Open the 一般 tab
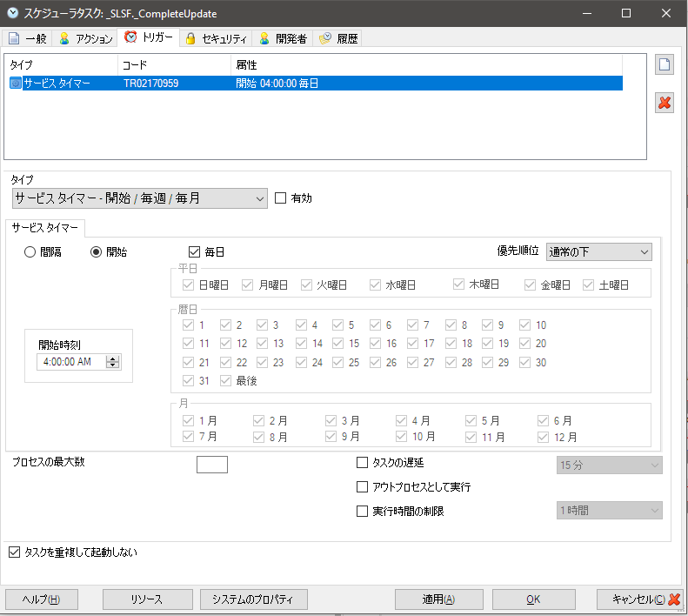688x616 pixels. click(28, 38)
